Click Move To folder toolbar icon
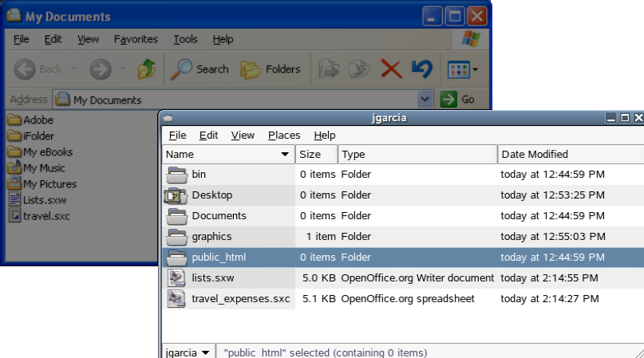The image size is (644, 358). point(329,69)
